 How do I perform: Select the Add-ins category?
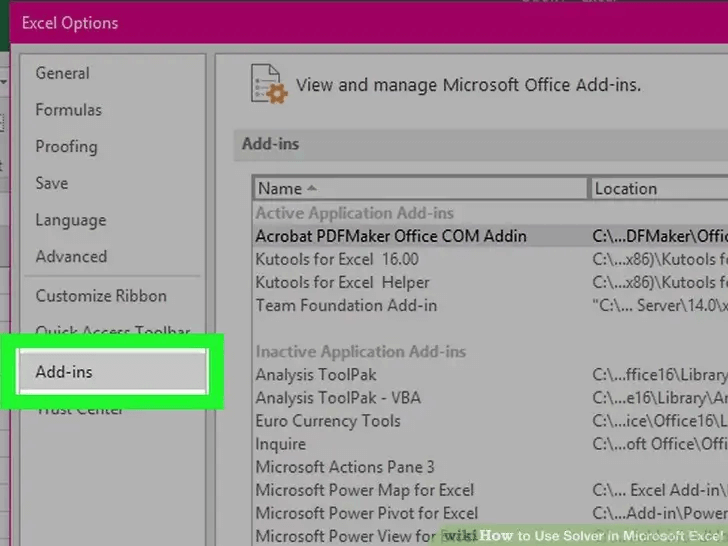pos(112,371)
